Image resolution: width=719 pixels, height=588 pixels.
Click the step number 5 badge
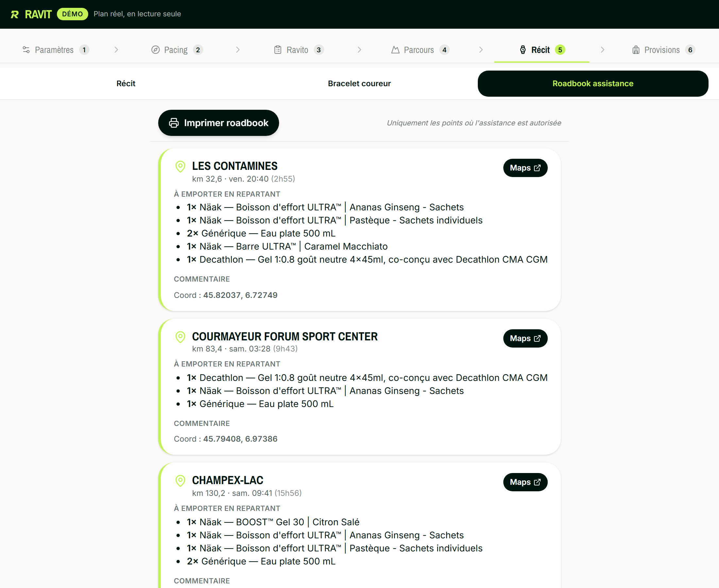pyautogui.click(x=560, y=50)
